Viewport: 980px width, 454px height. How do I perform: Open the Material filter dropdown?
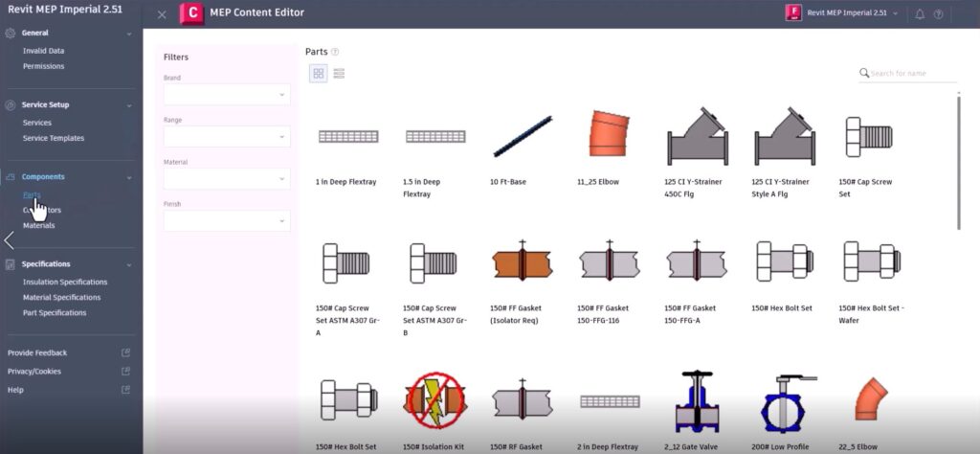tap(227, 178)
